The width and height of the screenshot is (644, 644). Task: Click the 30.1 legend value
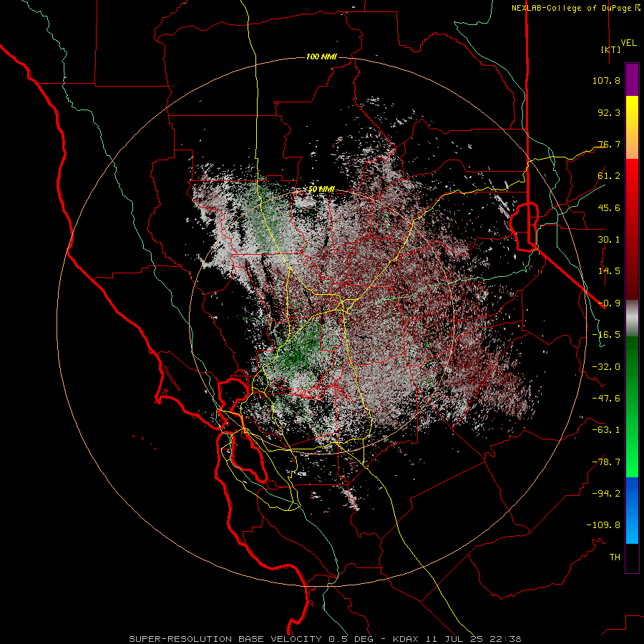click(x=609, y=240)
